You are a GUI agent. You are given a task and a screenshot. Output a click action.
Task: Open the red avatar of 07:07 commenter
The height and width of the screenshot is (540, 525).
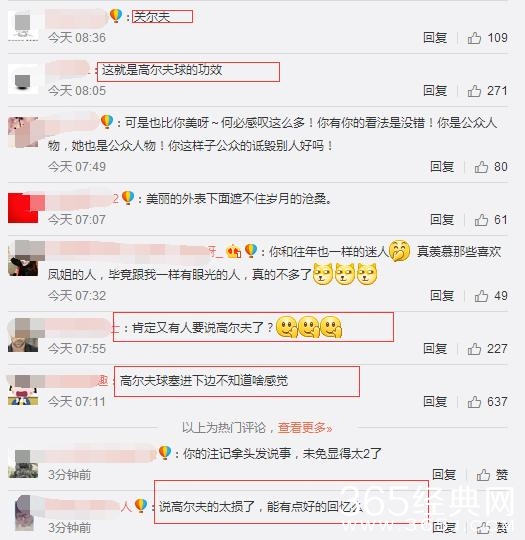click(x=23, y=208)
